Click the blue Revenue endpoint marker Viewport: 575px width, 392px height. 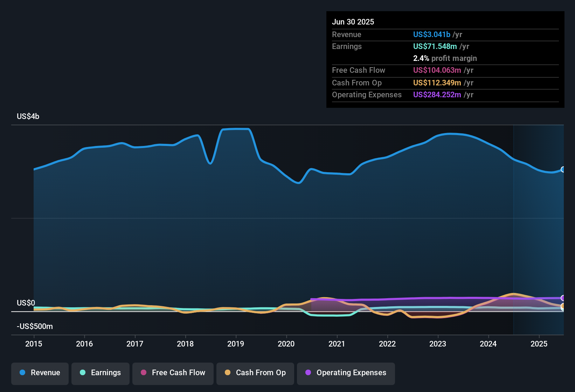(563, 169)
